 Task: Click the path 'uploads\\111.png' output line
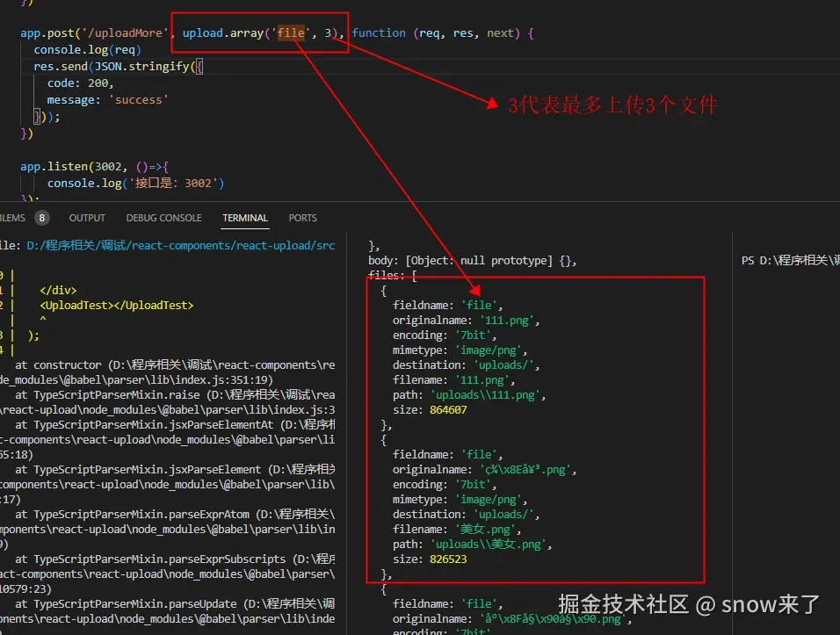coord(469,395)
